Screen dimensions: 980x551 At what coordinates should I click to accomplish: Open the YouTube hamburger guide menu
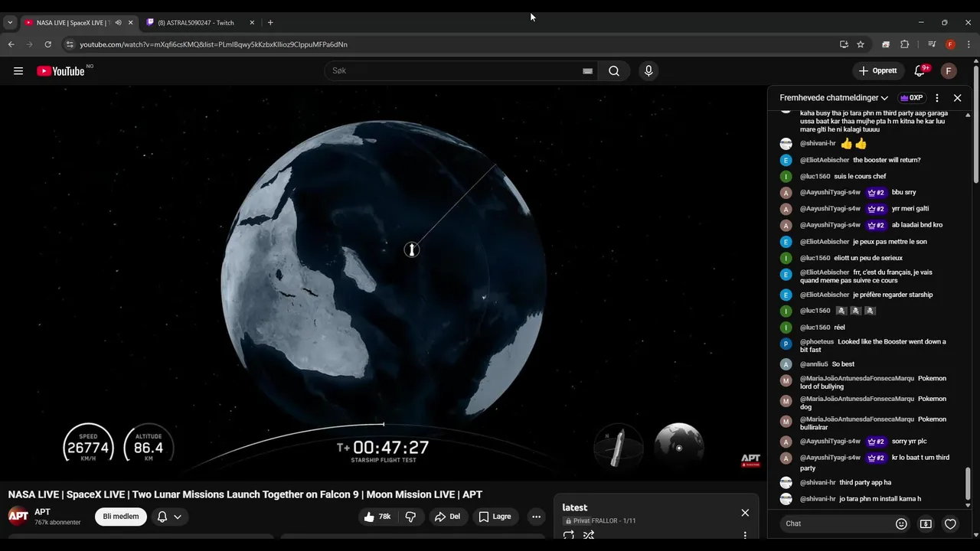(x=18, y=71)
